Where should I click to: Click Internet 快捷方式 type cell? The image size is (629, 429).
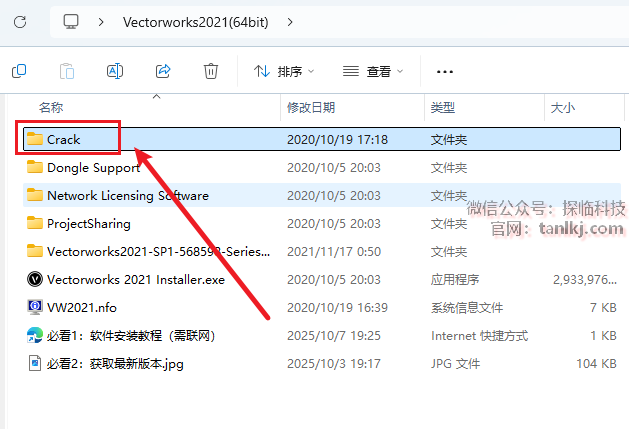[479, 335]
